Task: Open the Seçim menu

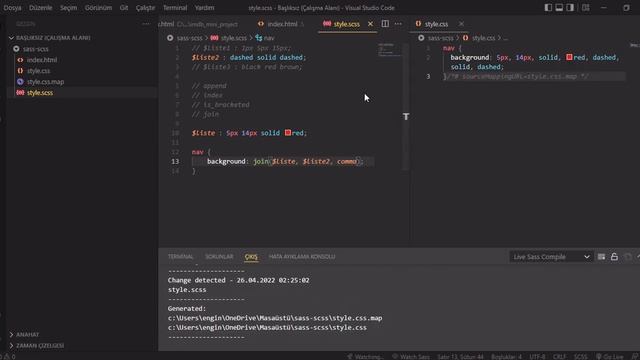Action: coord(69,8)
